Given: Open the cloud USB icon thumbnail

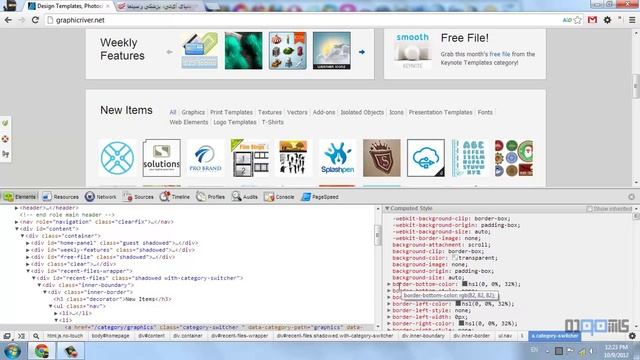Looking at the screenshot, I should 426,158.
